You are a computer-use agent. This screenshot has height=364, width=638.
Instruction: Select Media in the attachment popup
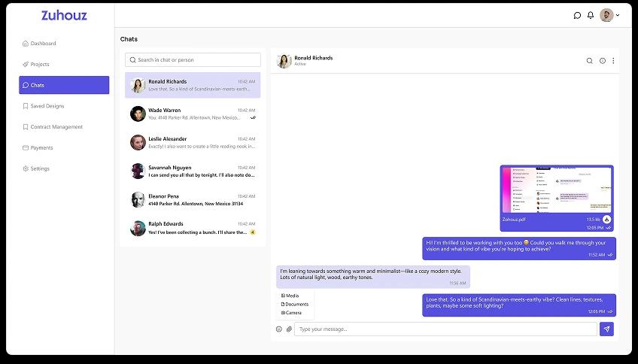(x=290, y=296)
